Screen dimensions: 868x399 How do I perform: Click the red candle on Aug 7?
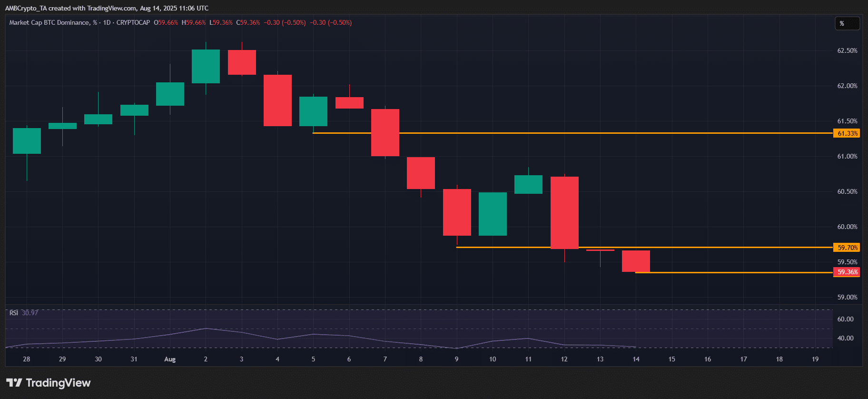(x=385, y=132)
